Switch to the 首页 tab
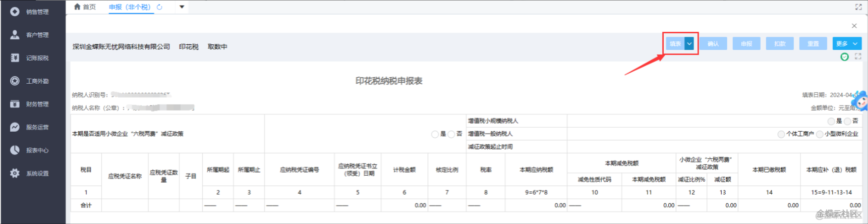Screen dimensions: 868x224 (x=85, y=7)
